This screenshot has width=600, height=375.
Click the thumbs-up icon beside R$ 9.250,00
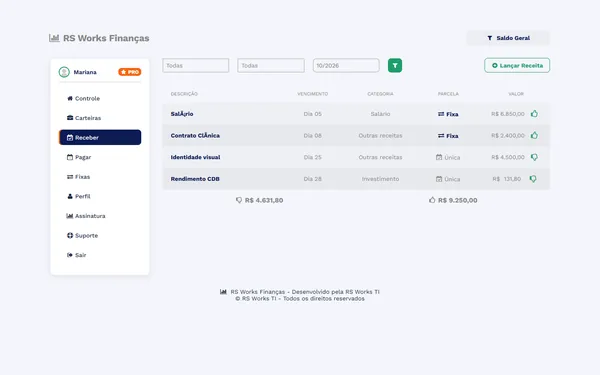(x=432, y=200)
